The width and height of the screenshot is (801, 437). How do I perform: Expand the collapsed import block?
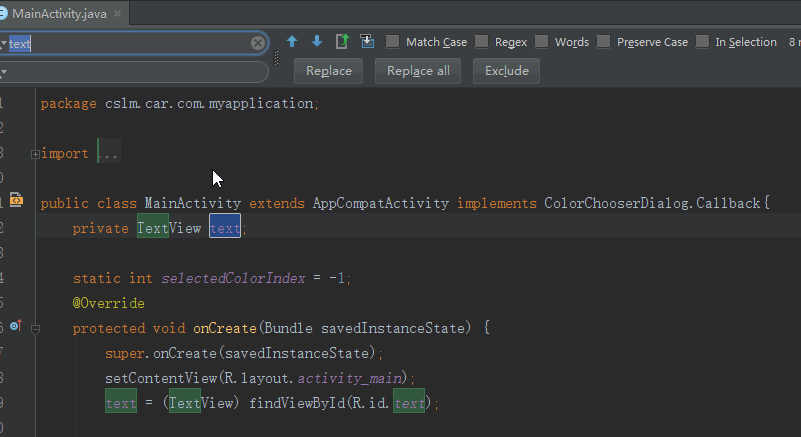[35, 154]
